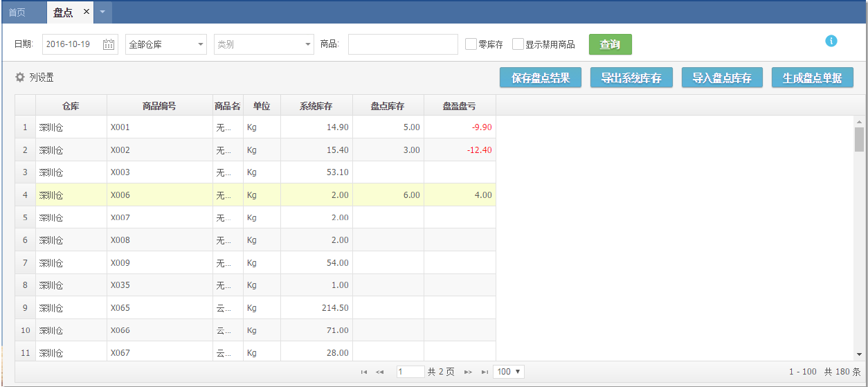Toggle the 显示禁用商品 checkbox
This screenshot has height=387, width=868.
point(518,44)
